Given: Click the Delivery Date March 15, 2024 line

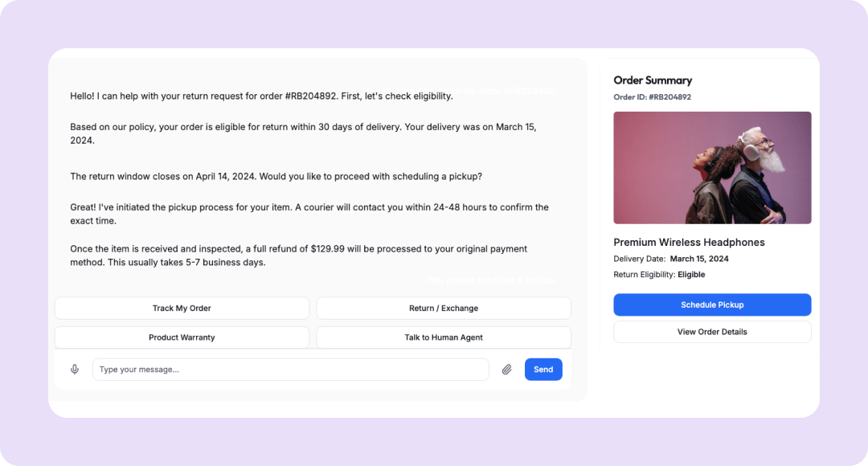Looking at the screenshot, I should (671, 259).
